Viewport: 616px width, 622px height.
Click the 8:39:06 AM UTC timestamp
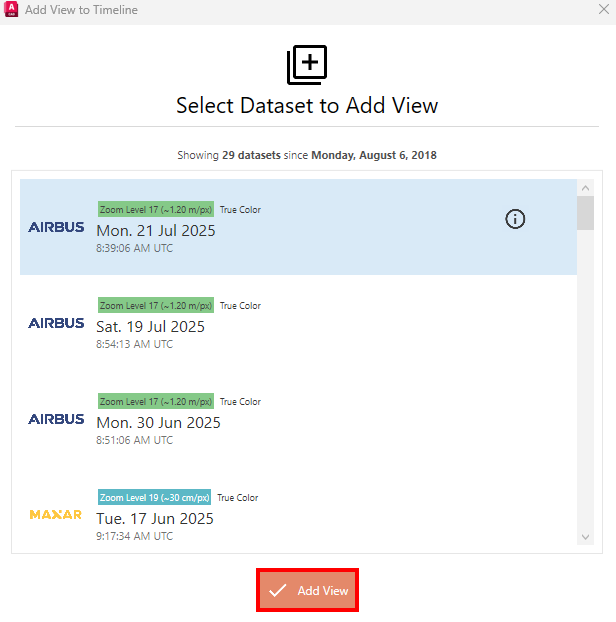pyautogui.click(x=134, y=248)
